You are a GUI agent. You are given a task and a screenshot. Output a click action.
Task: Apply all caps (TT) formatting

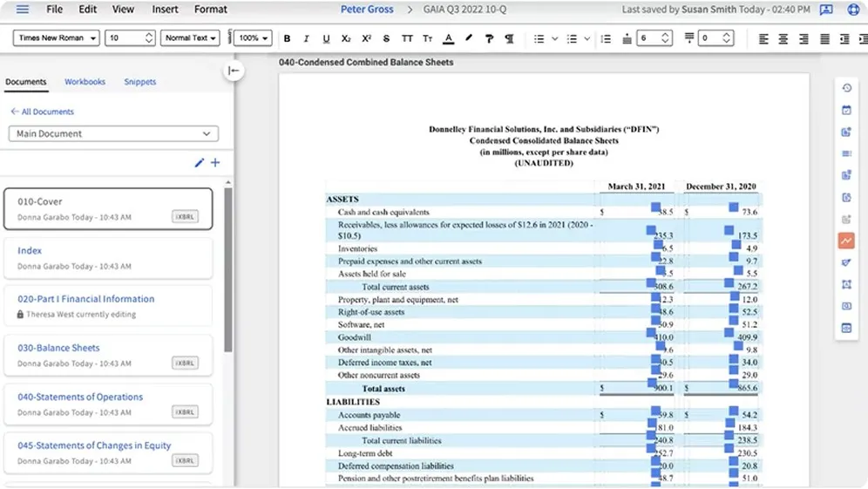(x=407, y=38)
